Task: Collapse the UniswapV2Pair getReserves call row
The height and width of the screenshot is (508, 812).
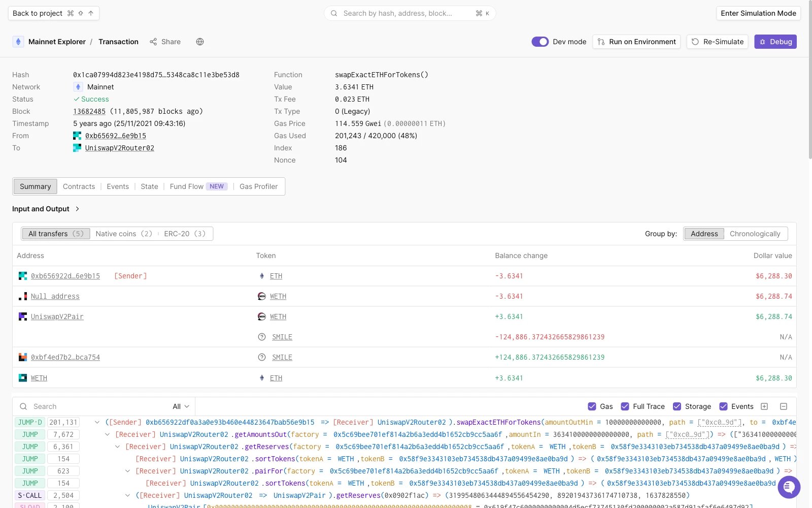Action: coord(127,495)
